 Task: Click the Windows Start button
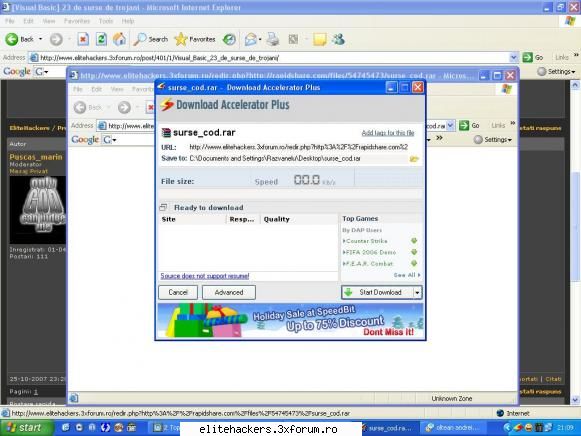click(26, 428)
